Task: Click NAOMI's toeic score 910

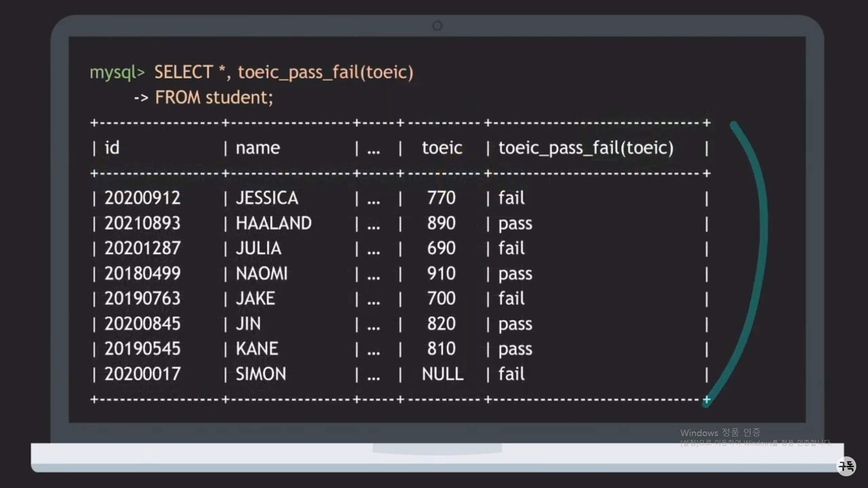Action: [441, 273]
